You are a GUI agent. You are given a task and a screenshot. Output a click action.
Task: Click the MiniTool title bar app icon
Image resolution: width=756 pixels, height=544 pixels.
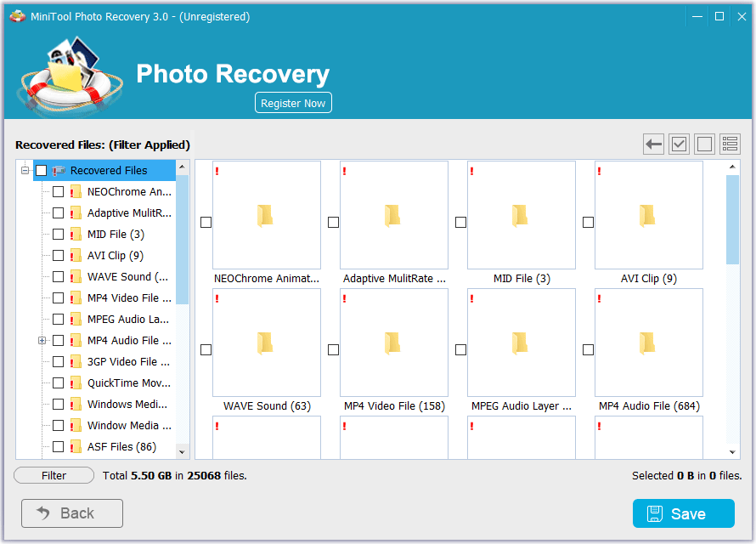click(x=17, y=16)
